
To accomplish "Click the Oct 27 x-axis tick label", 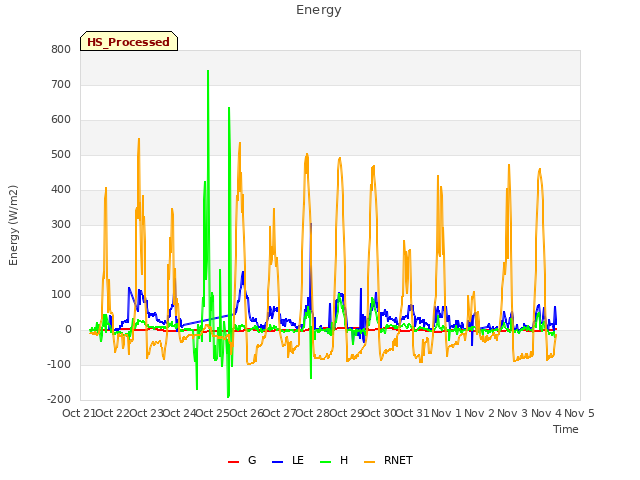I will click(279, 413).
